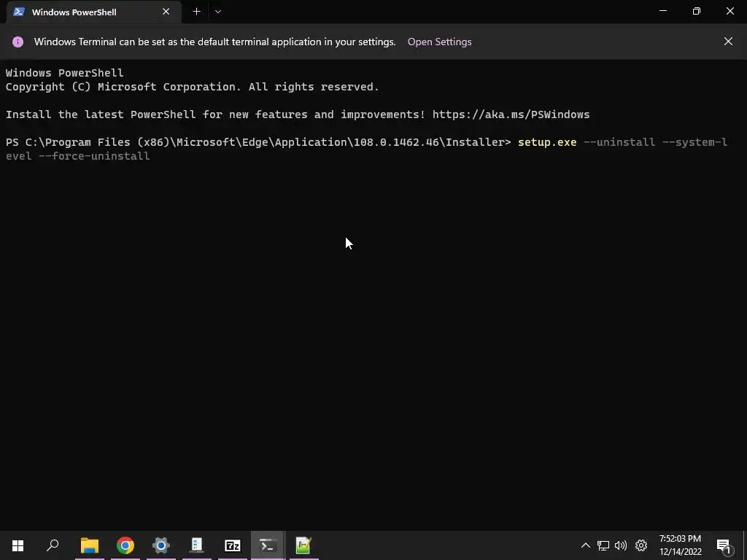Viewport: 747px width, 560px height.
Task: Click the purple info icon in notification
Action: [x=18, y=42]
